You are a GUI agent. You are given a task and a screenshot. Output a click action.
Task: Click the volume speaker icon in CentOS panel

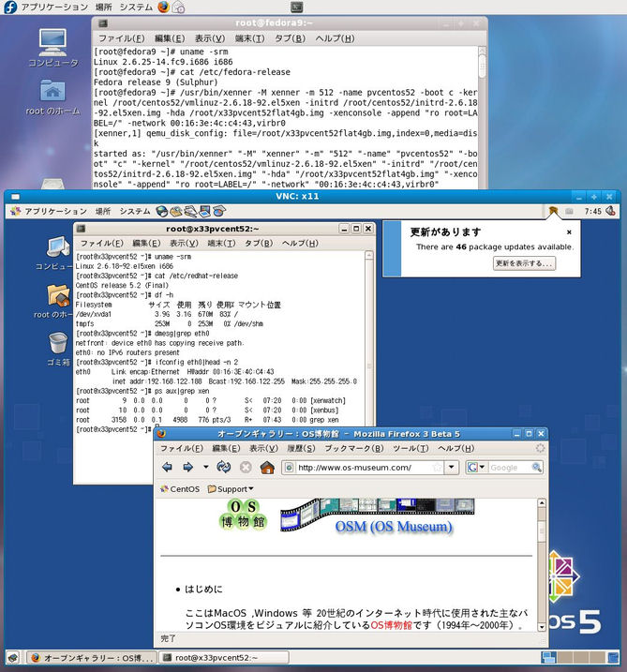tap(611, 211)
